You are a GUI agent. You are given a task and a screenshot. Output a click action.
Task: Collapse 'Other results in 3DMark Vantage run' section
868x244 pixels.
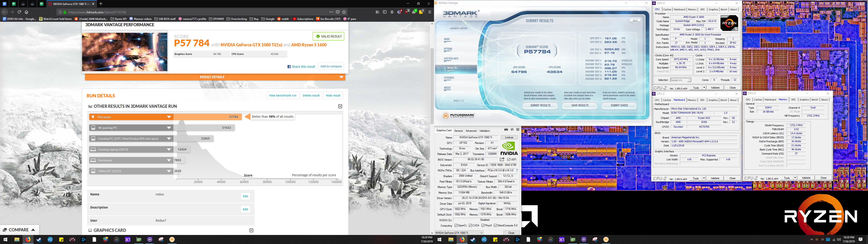(x=340, y=106)
